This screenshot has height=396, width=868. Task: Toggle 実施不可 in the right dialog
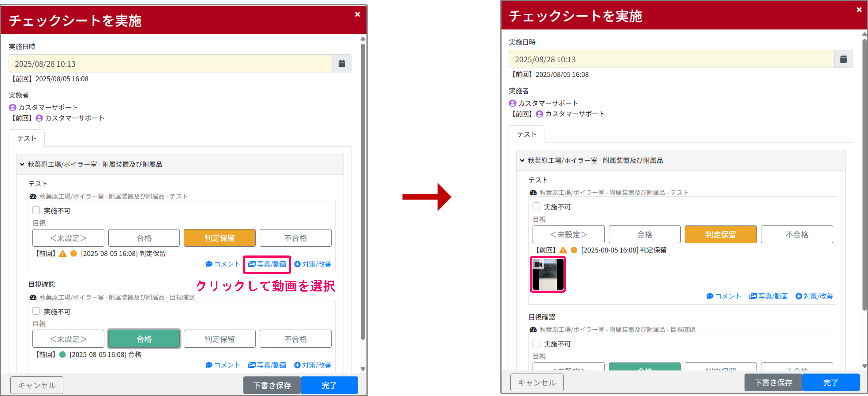pos(536,206)
